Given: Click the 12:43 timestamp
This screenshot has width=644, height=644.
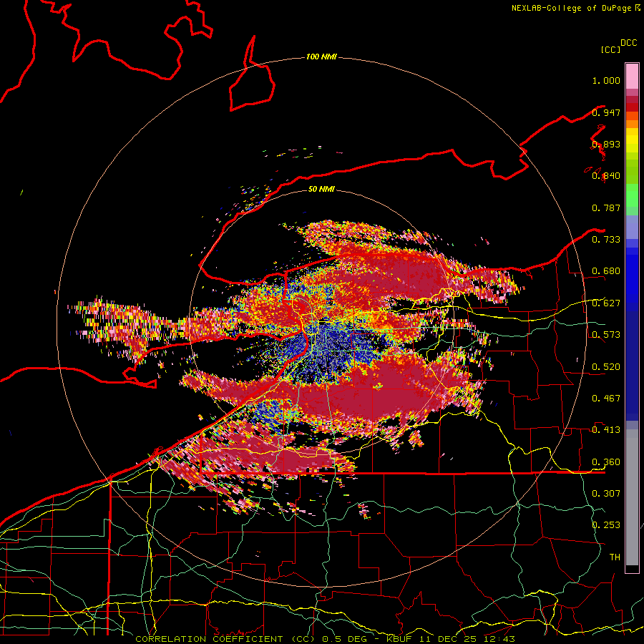Looking at the screenshot, I should [499, 639].
